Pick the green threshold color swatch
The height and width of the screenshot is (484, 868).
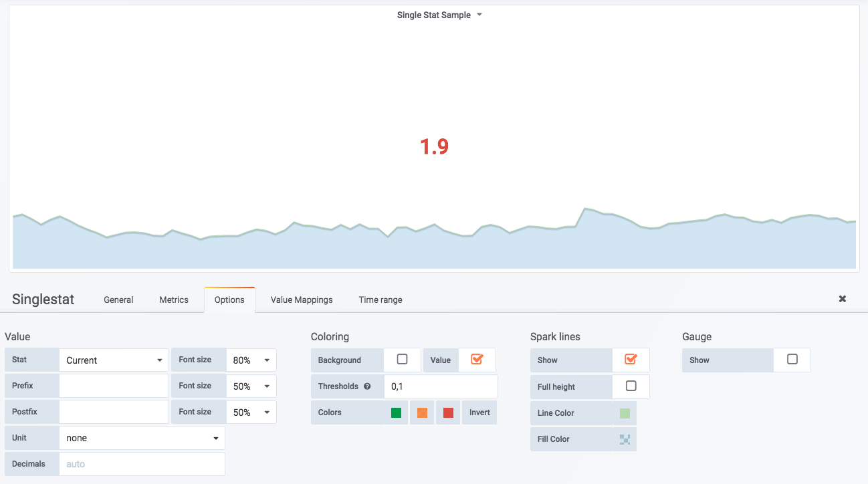(x=397, y=412)
